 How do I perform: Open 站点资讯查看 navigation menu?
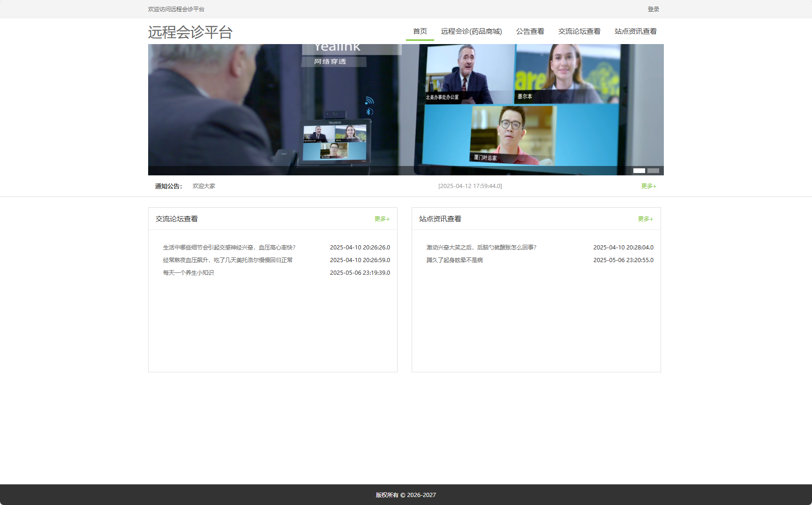pos(635,31)
